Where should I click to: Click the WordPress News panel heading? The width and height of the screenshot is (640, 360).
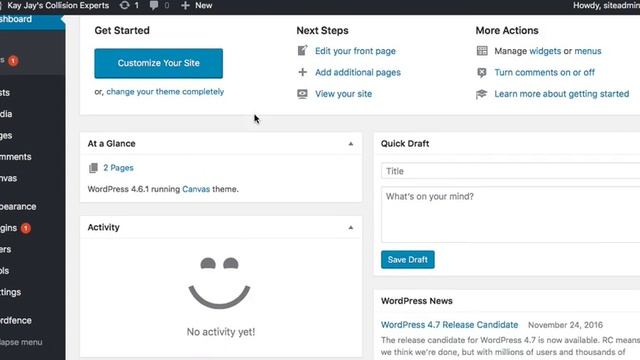click(417, 301)
